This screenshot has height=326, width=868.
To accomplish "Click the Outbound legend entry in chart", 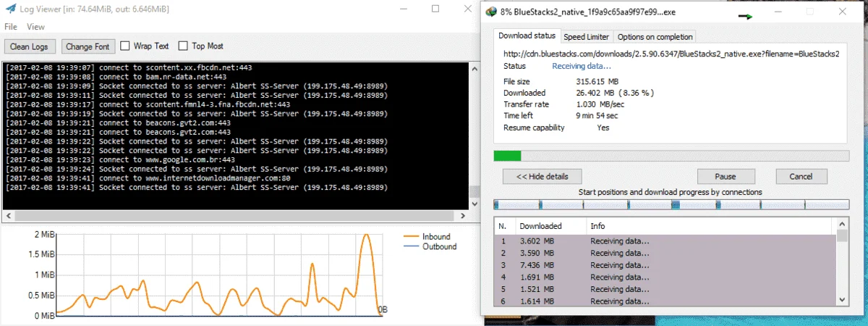I will point(430,246).
